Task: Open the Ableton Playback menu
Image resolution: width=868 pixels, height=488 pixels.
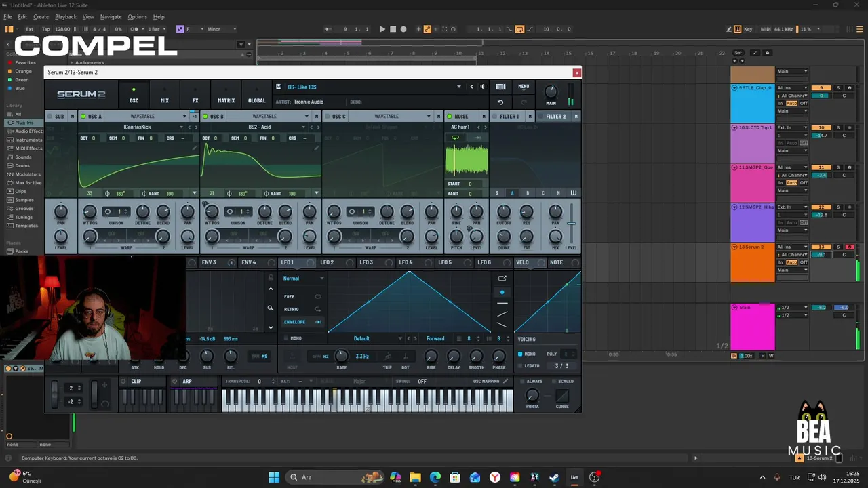Action: (66, 16)
